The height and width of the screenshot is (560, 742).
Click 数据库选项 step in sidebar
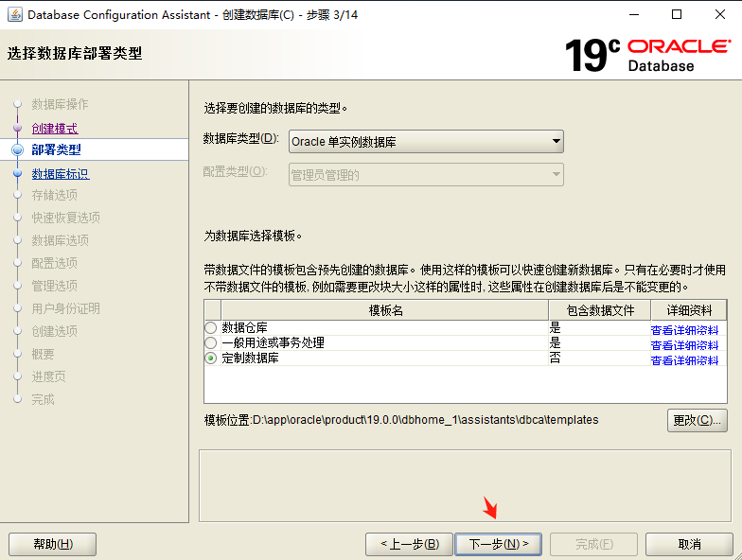coord(61,240)
